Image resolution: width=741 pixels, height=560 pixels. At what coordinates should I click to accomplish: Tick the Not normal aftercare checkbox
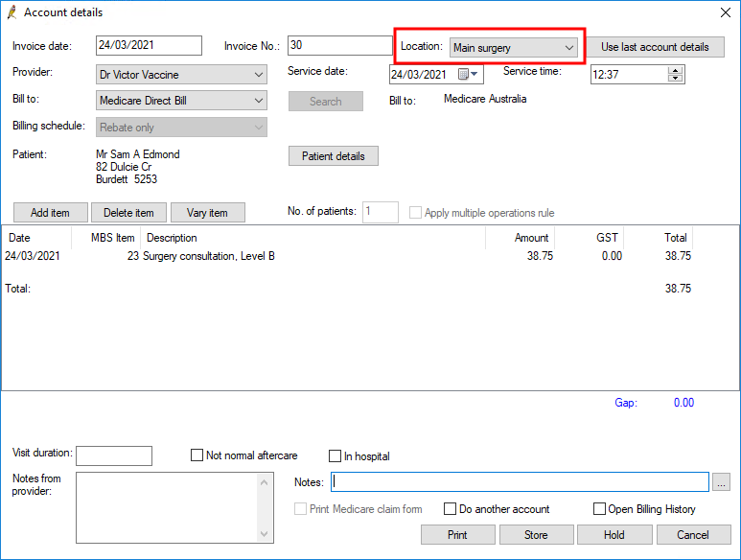197,456
